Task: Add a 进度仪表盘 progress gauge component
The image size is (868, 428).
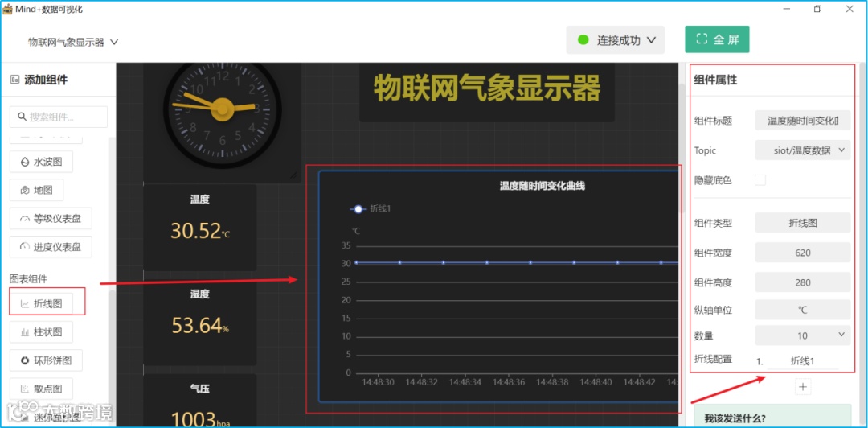Action: tap(51, 247)
